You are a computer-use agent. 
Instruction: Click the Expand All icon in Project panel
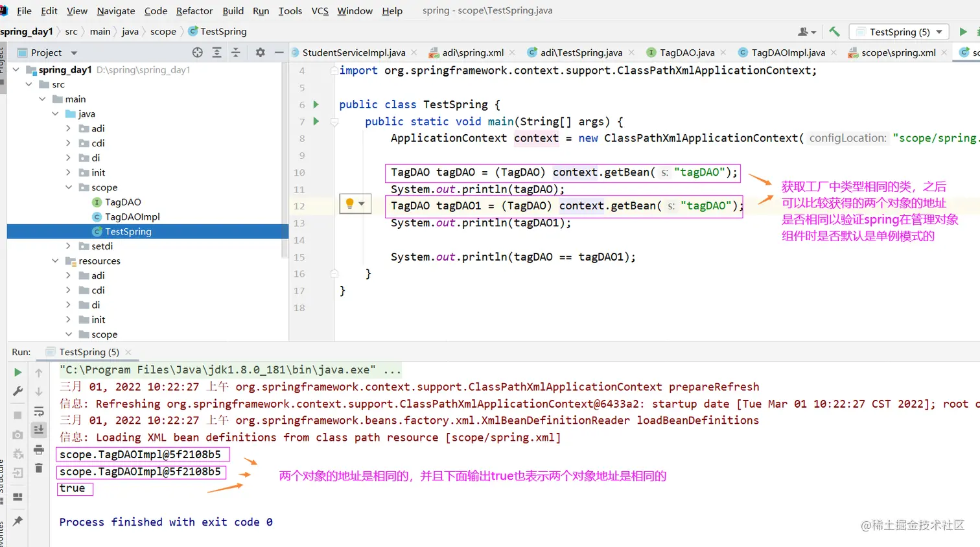217,52
